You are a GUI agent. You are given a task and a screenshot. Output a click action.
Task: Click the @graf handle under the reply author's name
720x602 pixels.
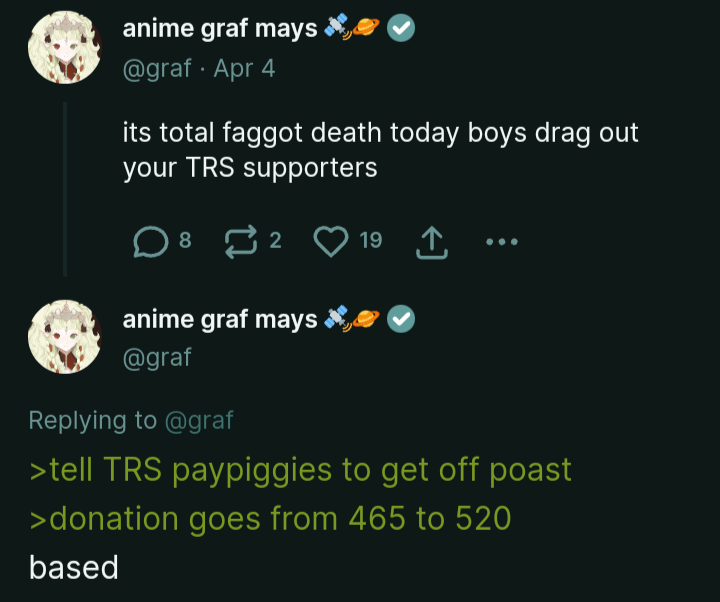157,358
